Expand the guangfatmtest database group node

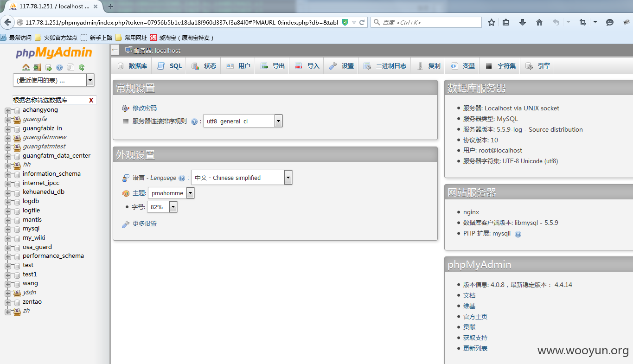click(x=7, y=147)
